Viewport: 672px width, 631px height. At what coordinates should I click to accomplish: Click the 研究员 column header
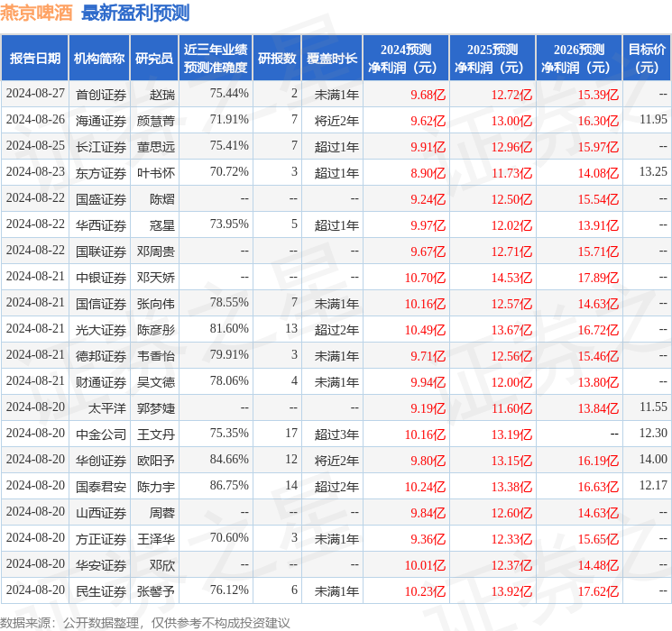tap(154, 58)
